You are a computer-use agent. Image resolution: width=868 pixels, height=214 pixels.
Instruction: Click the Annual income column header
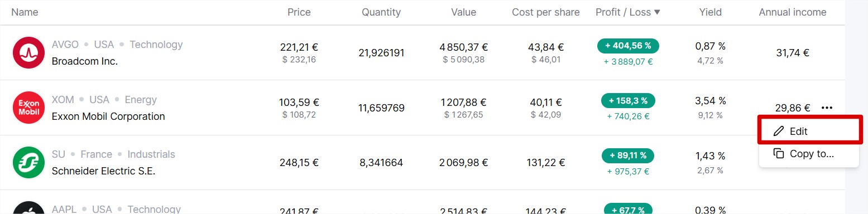pos(793,12)
